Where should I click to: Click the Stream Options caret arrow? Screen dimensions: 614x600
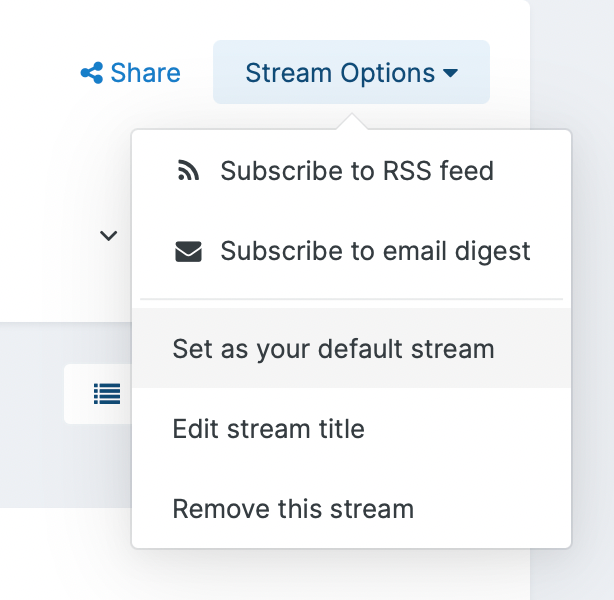[450, 73]
